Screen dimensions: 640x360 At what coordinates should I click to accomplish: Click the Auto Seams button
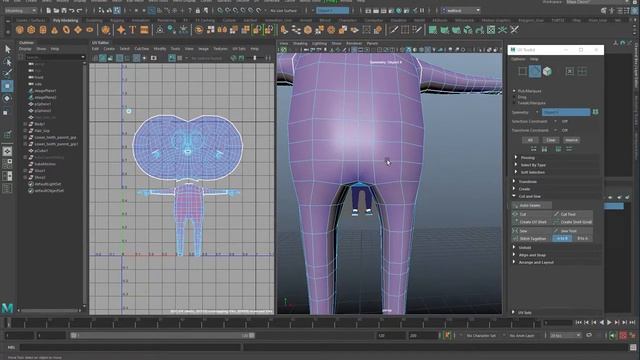point(532,205)
